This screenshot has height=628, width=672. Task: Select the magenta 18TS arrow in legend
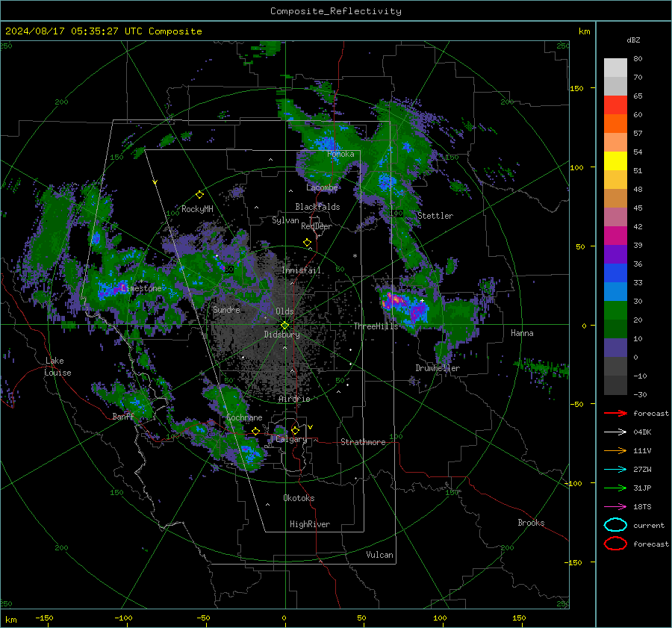point(615,507)
